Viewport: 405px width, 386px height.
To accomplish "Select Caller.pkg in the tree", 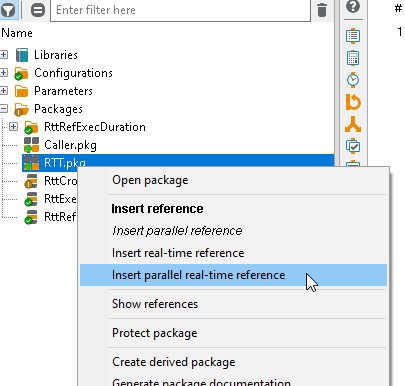I will pyautogui.click(x=70, y=145).
